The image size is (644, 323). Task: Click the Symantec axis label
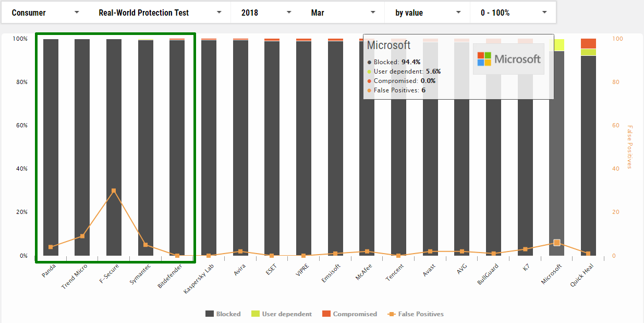click(140, 274)
